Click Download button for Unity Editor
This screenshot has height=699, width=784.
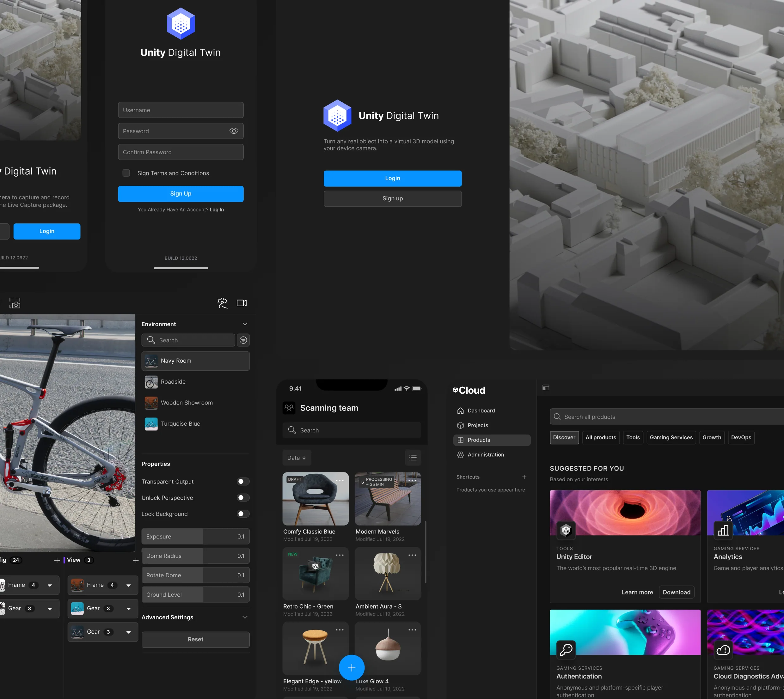[677, 592]
